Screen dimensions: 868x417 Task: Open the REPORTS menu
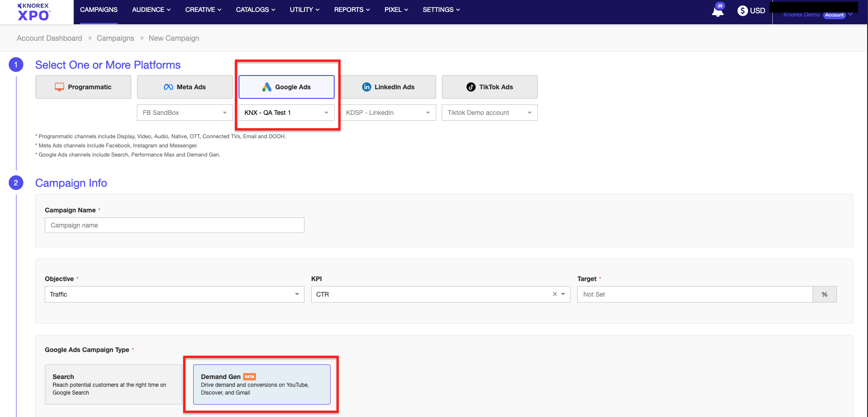[352, 10]
